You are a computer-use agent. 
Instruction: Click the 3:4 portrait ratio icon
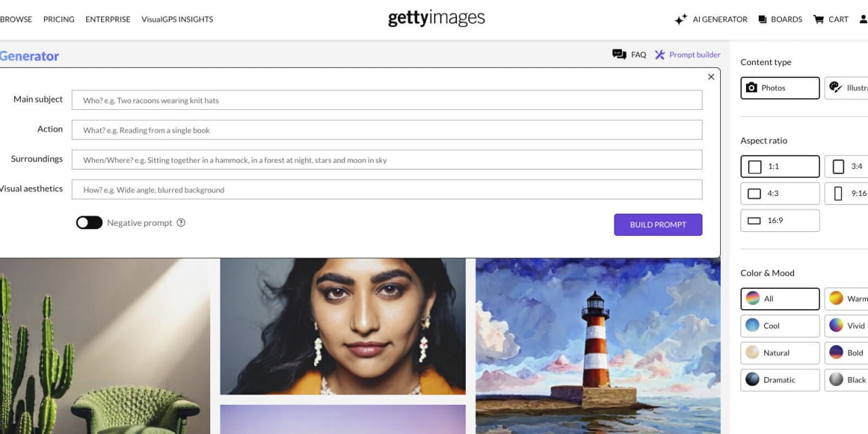coord(839,167)
